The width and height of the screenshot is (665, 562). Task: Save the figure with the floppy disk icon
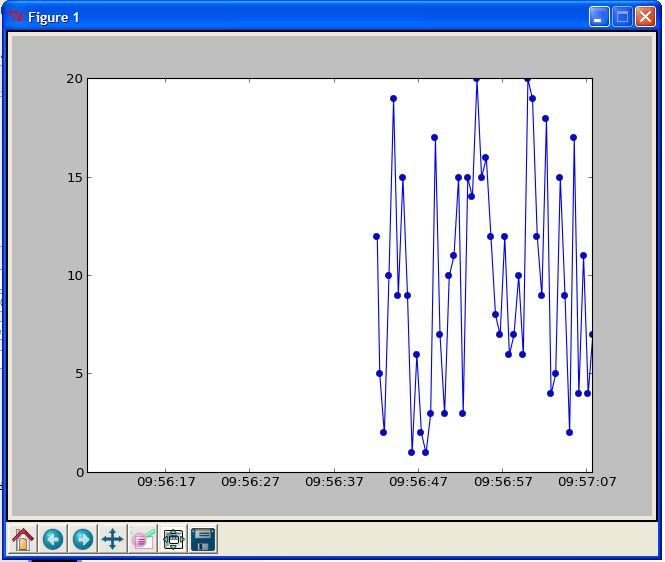coord(203,539)
